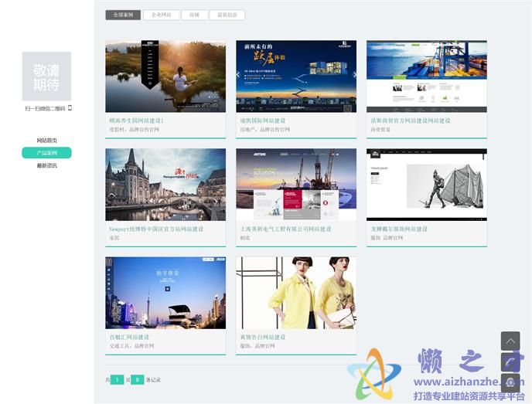532x404 pixels.
Task: Click the left carousel arrow on 地凯国际 image
Action: click(239, 75)
